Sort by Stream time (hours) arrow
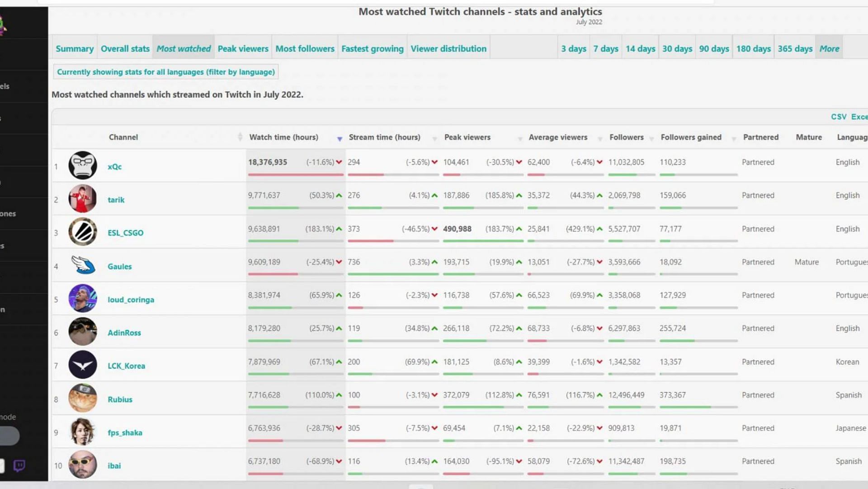Viewport: 868px width, 489px height. click(434, 139)
